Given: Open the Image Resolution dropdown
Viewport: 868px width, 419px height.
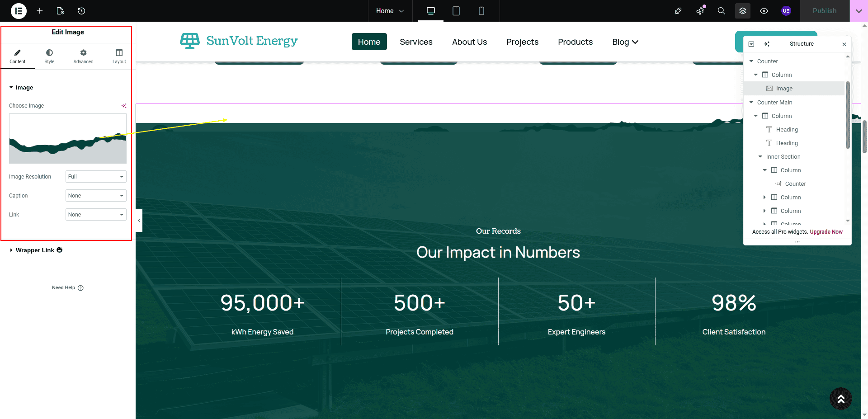Looking at the screenshot, I should (96, 177).
